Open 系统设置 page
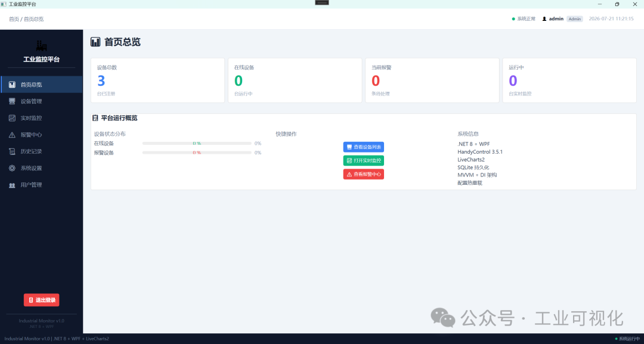 coord(42,168)
